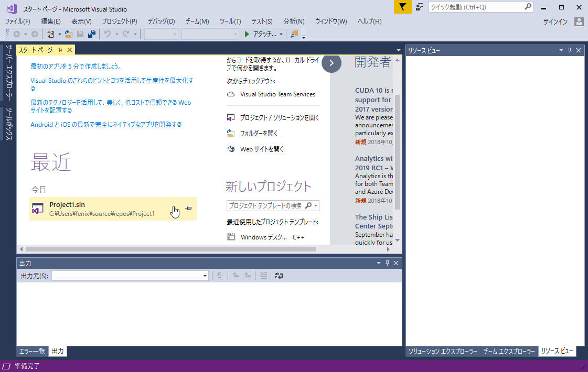
Task: Click the find in files toolbar icon
Action: (x=294, y=34)
